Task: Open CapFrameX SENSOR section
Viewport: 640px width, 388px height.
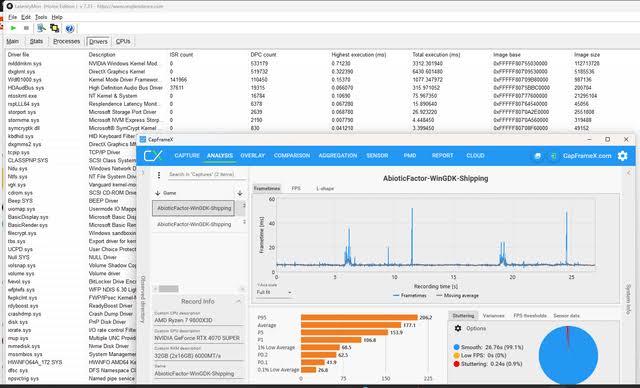Action: [x=377, y=155]
